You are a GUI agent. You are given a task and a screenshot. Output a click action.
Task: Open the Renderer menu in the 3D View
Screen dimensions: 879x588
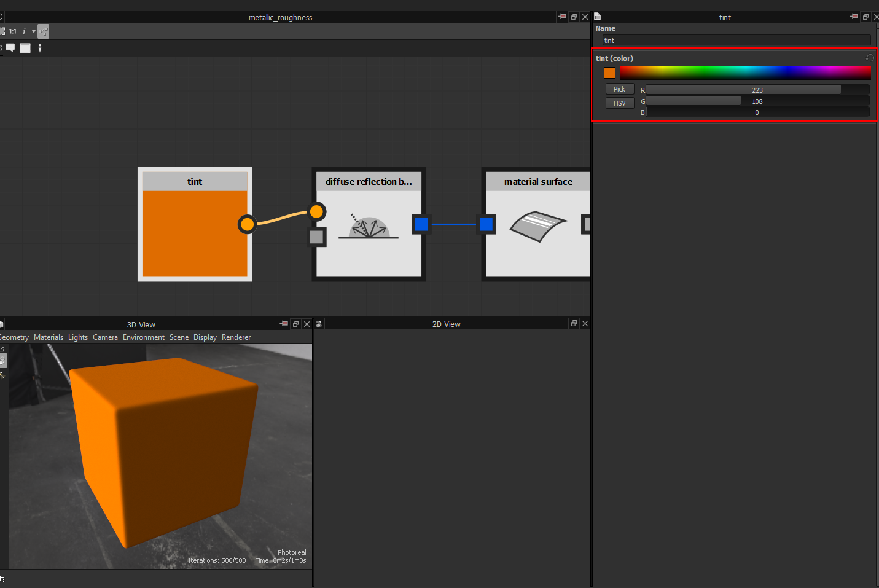[236, 337]
